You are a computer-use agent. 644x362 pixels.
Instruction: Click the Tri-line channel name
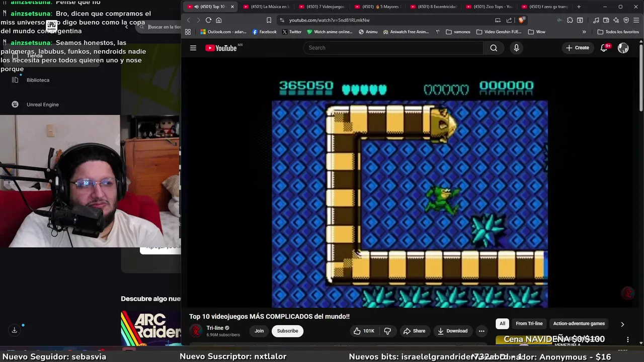215,328
